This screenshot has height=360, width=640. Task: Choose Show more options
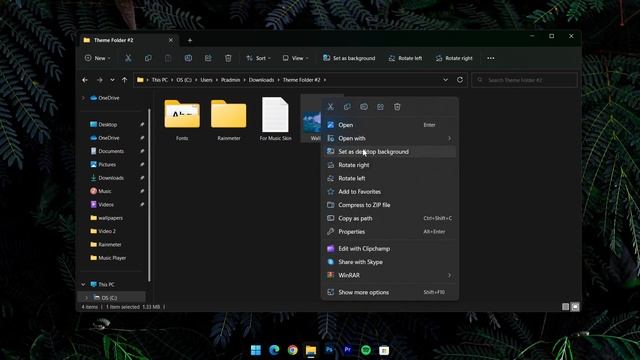pyautogui.click(x=390, y=292)
